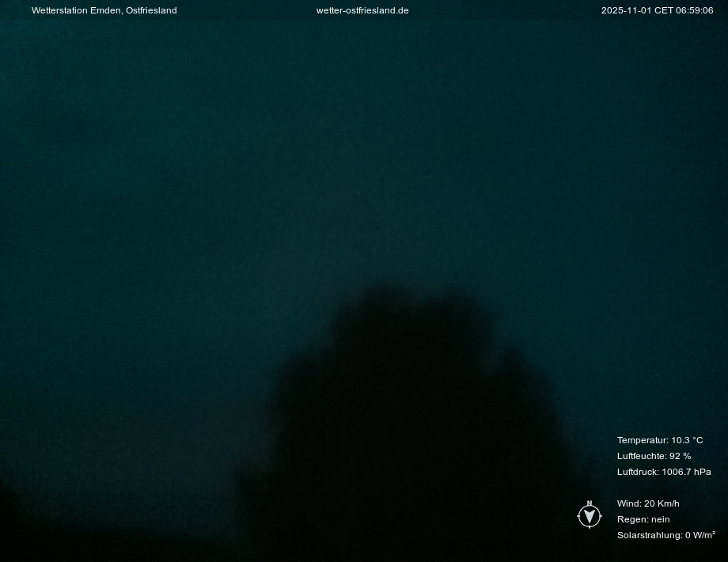
Task: Click the time 06:59:06
Action: 695,10
